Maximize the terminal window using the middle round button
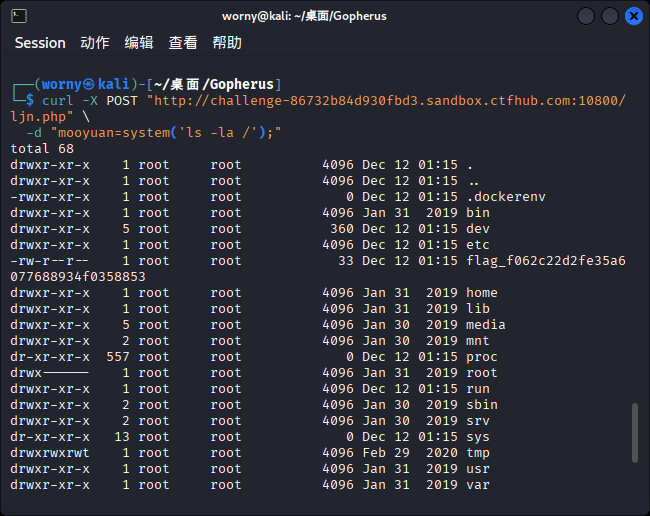650x516 pixels. pos(610,16)
